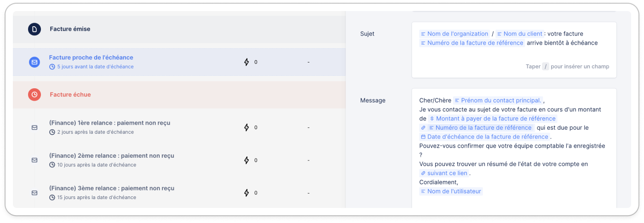
Task: Click the envelope icon for 3ème relance
Action: click(34, 193)
